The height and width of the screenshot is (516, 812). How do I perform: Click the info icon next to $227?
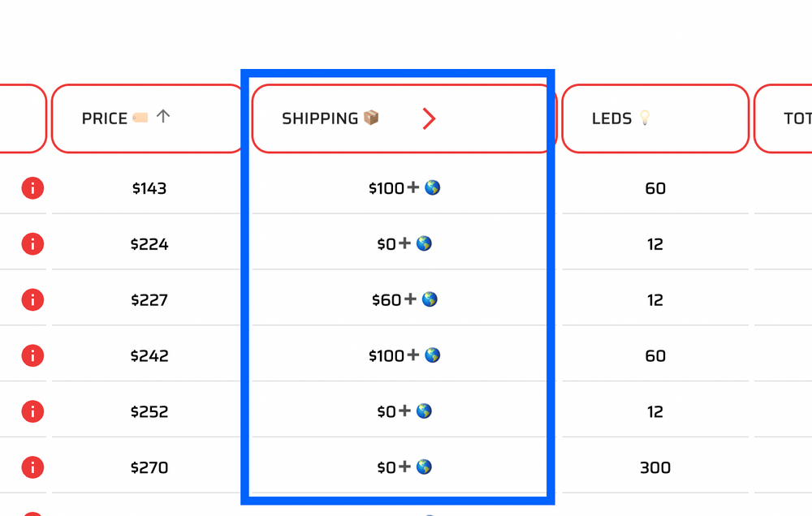click(x=32, y=299)
